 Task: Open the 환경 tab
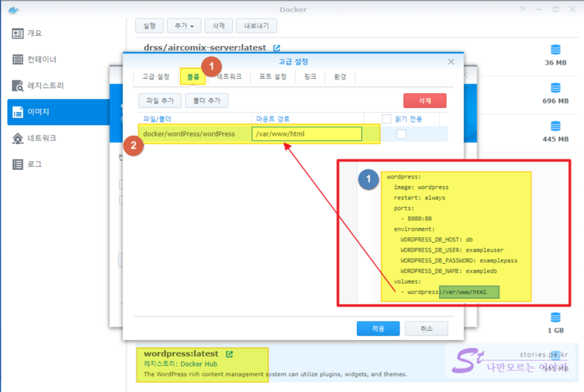(x=340, y=77)
